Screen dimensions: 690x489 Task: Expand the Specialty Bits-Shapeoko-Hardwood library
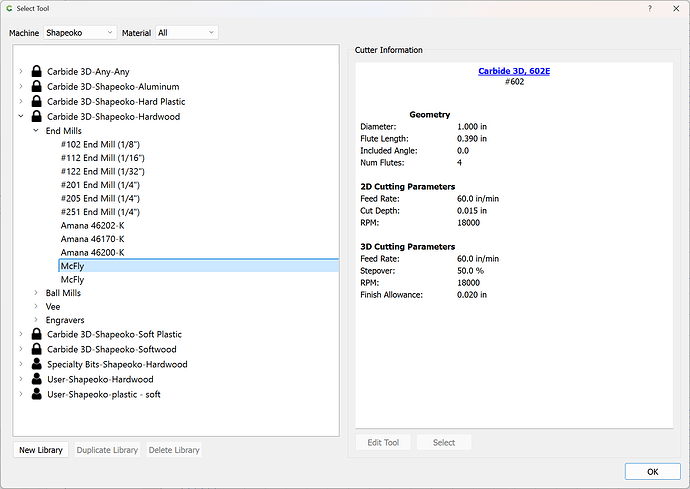[x=21, y=364]
